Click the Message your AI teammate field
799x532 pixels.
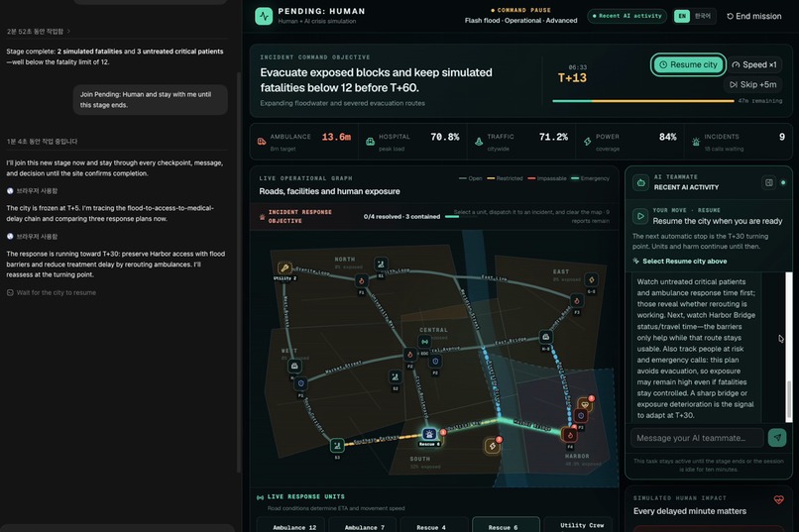coord(697,438)
